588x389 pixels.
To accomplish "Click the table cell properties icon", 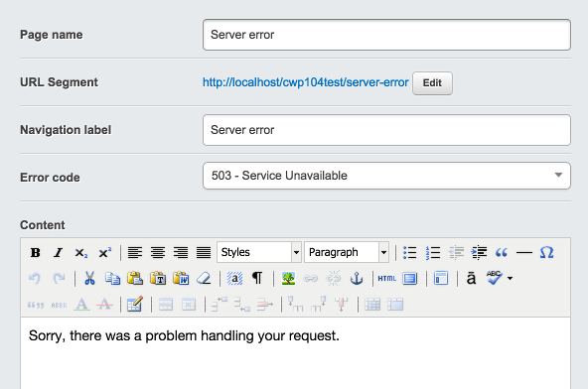I will pos(189,305).
